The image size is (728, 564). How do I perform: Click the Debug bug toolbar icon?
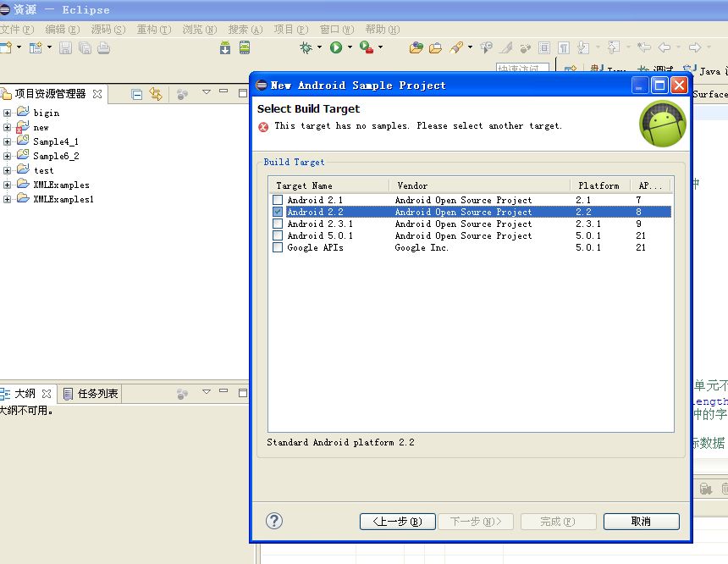click(x=306, y=47)
